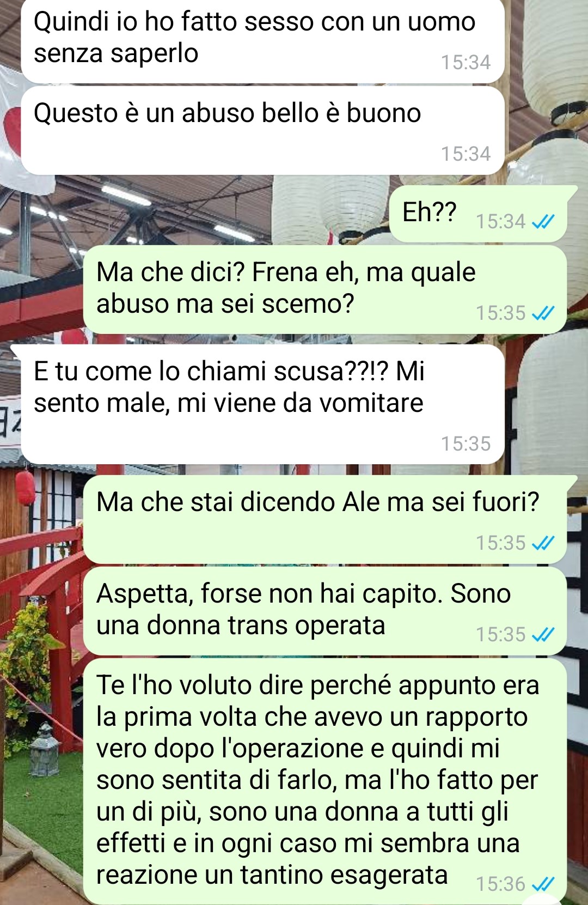Tap the blue double-check on the 'Ma che dici?' message
588x905 pixels.
click(x=543, y=313)
